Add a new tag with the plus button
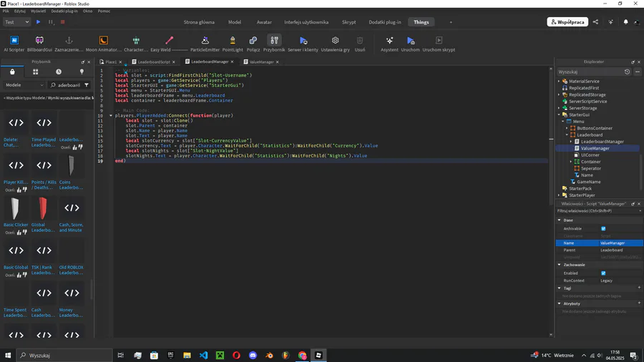 [x=639, y=288]
